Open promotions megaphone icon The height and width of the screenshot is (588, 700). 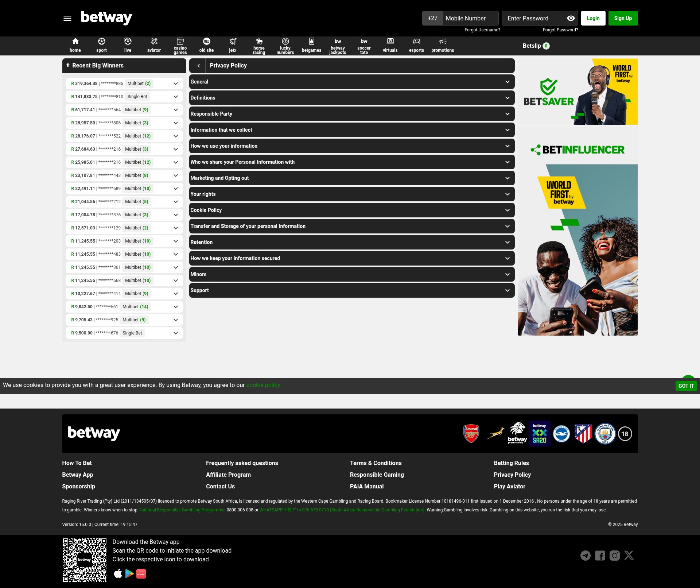pyautogui.click(x=443, y=41)
